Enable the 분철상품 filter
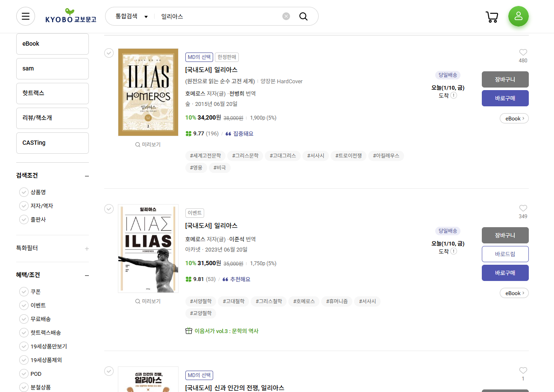Screen dimensions: 554x392 (24, 387)
